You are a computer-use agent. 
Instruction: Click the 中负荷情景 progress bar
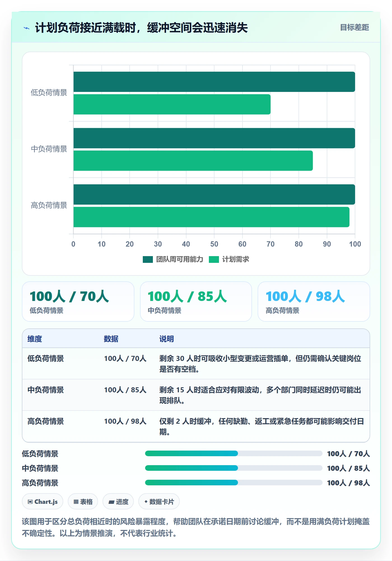coord(234,468)
